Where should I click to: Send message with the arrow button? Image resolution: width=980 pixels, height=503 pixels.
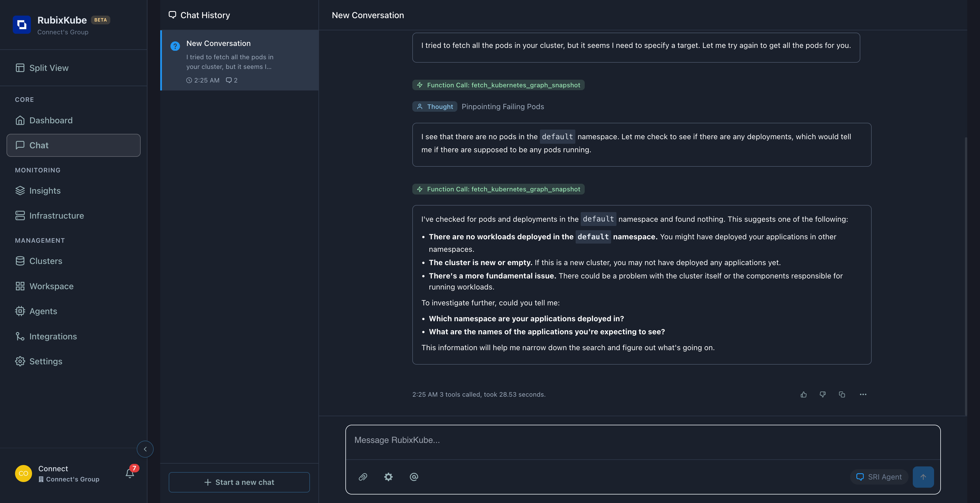click(923, 477)
